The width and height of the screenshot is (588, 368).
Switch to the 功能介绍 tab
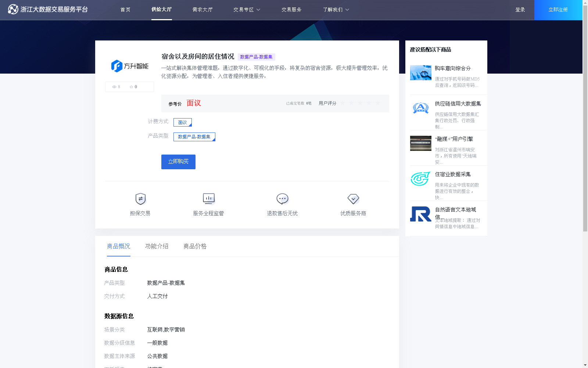(x=157, y=246)
